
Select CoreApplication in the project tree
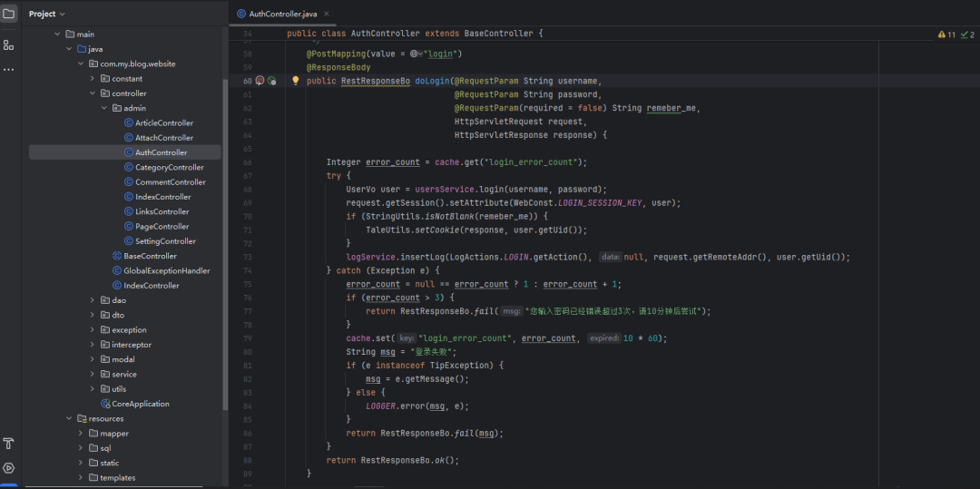(x=135, y=404)
